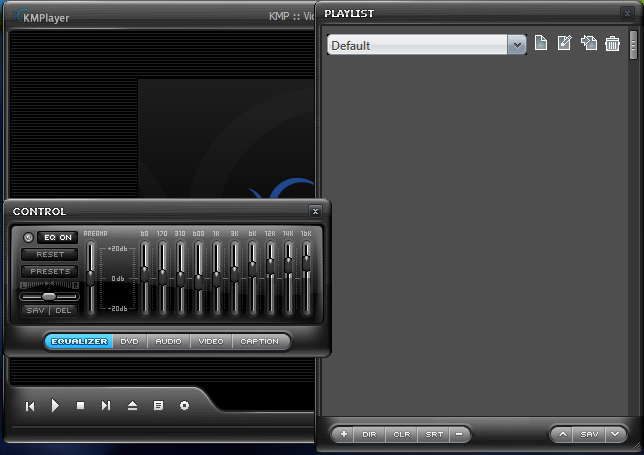Save playlist with the playlist SAV button
644x455 pixels.
589,434
